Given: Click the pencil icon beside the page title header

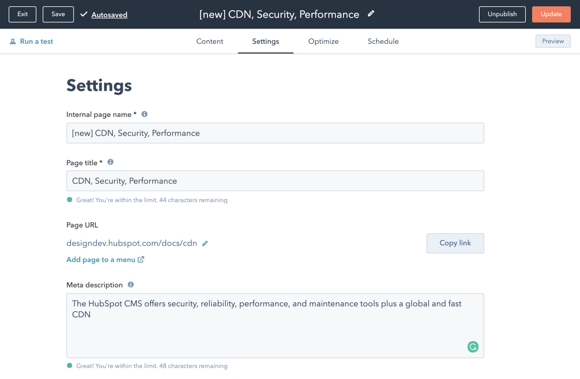Looking at the screenshot, I should pyautogui.click(x=371, y=14).
